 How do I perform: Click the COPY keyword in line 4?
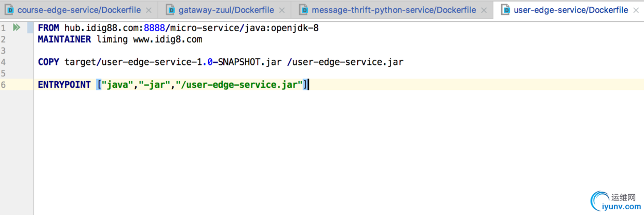click(48, 62)
